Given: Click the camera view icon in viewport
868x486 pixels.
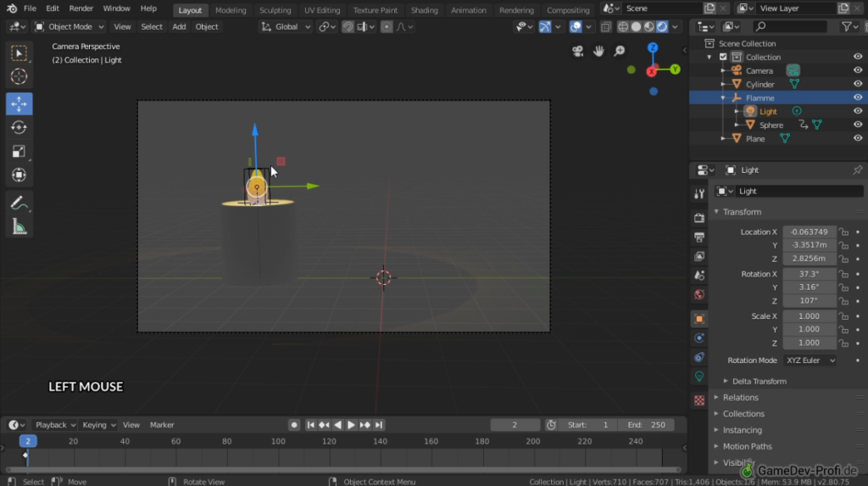Looking at the screenshot, I should click(577, 52).
